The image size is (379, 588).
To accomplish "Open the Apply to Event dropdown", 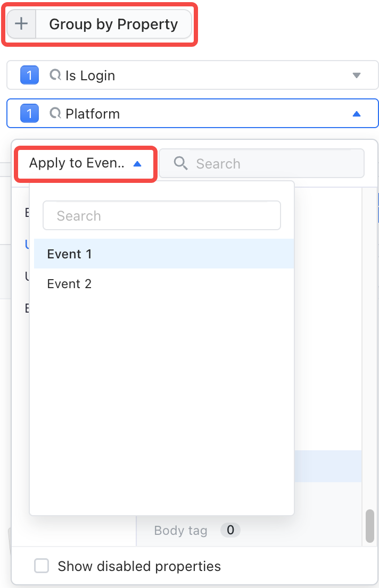I will pyautogui.click(x=86, y=164).
